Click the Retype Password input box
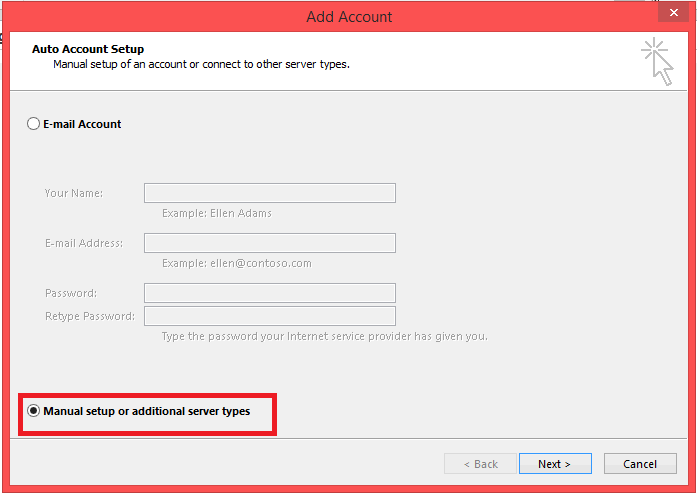The width and height of the screenshot is (697, 493). (x=269, y=316)
